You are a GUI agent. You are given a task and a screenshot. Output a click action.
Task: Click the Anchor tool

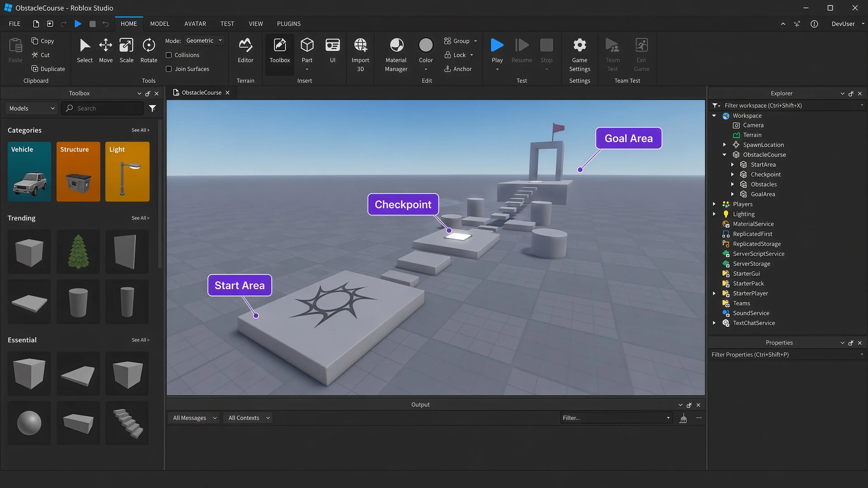pyautogui.click(x=458, y=69)
